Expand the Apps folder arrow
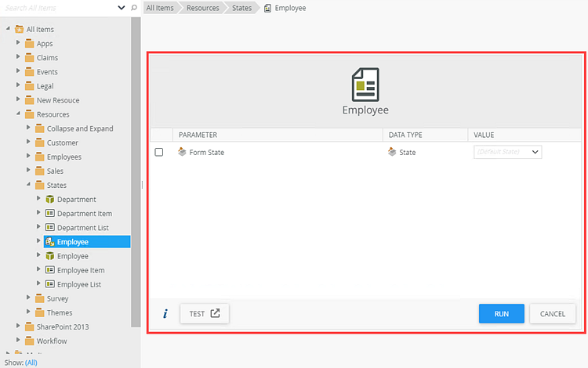Viewport: 588px width, 368px height. [17, 43]
